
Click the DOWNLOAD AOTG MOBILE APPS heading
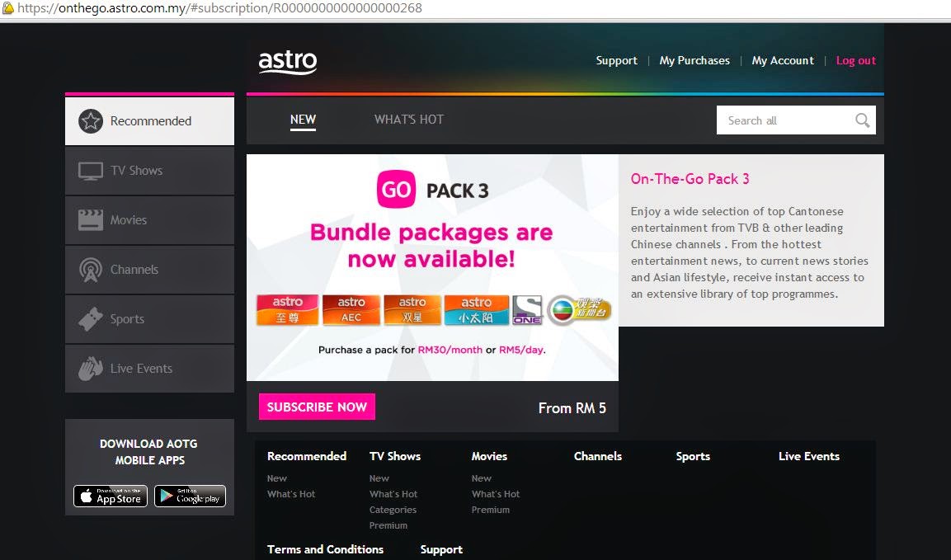click(x=149, y=452)
